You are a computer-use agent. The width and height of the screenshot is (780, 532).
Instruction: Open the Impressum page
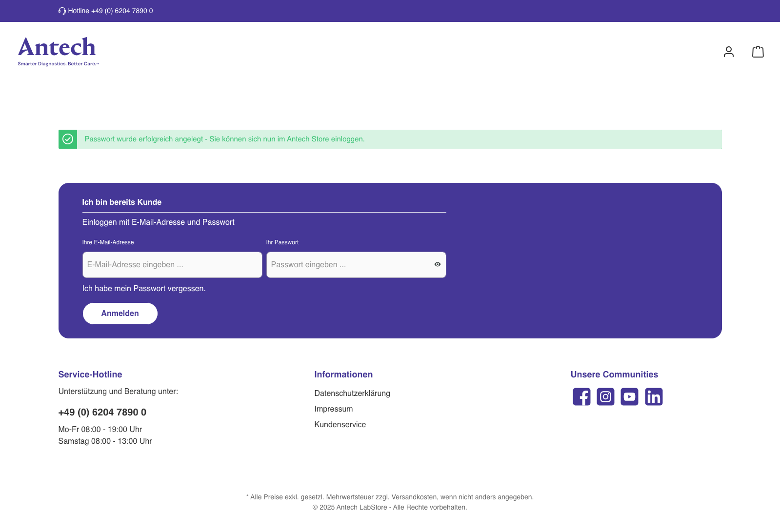(334, 409)
